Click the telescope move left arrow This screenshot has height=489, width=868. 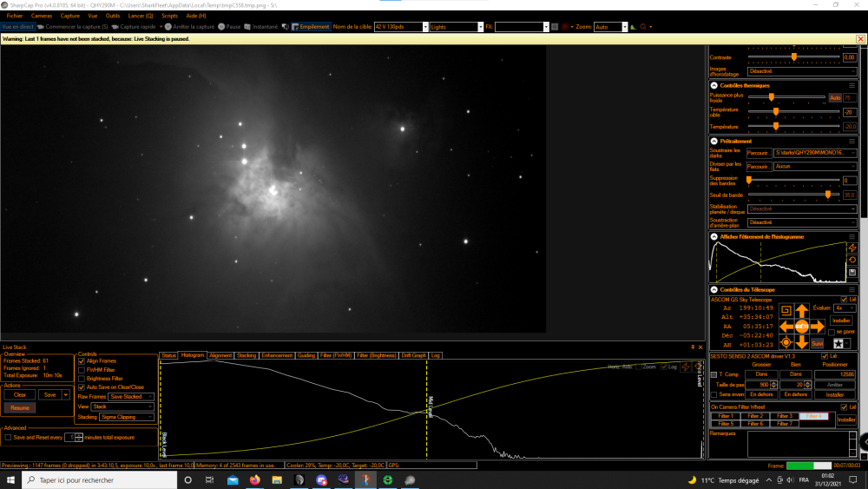click(786, 327)
